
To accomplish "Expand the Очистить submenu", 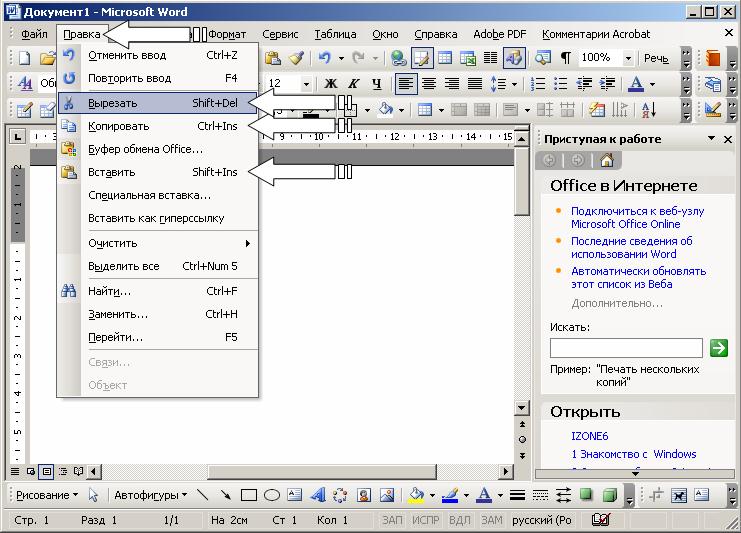I will coord(158,243).
